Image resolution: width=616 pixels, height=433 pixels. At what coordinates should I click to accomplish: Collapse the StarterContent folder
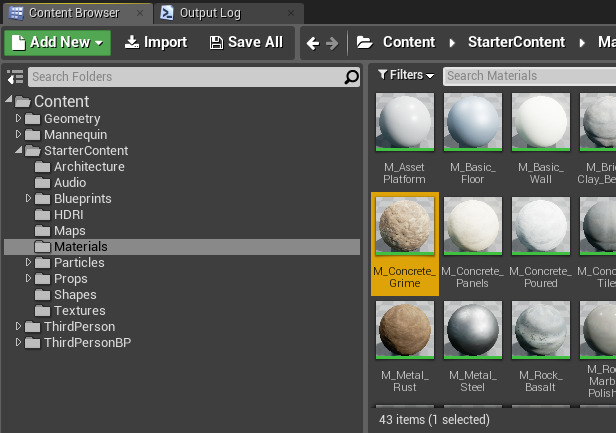click(18, 151)
